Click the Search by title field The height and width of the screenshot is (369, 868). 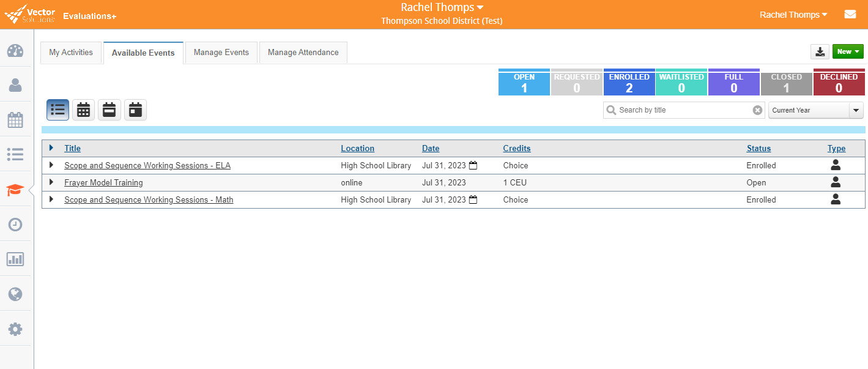coord(684,110)
